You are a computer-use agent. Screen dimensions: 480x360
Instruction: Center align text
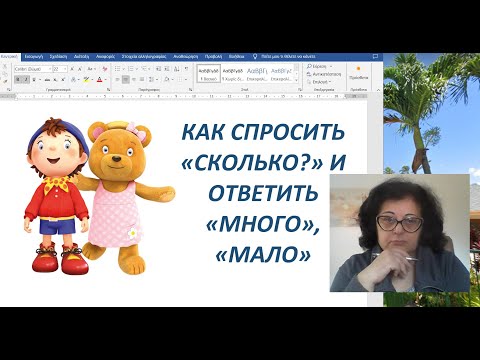[x=126, y=80]
